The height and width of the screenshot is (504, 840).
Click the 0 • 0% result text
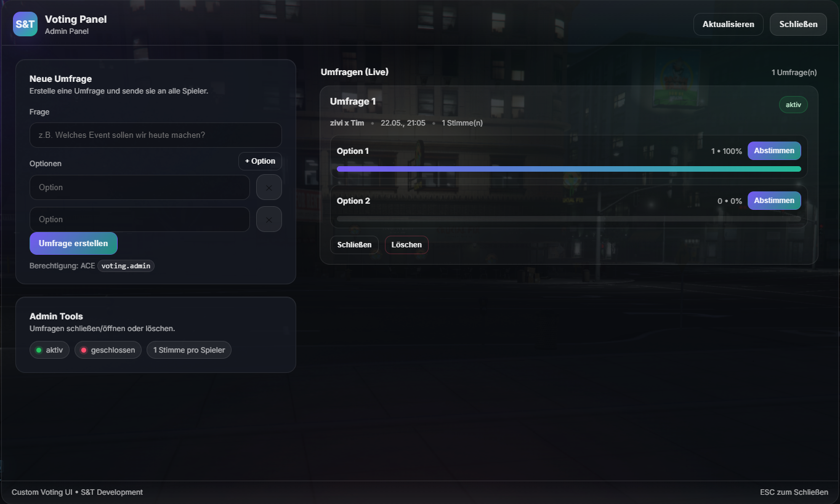(x=730, y=201)
